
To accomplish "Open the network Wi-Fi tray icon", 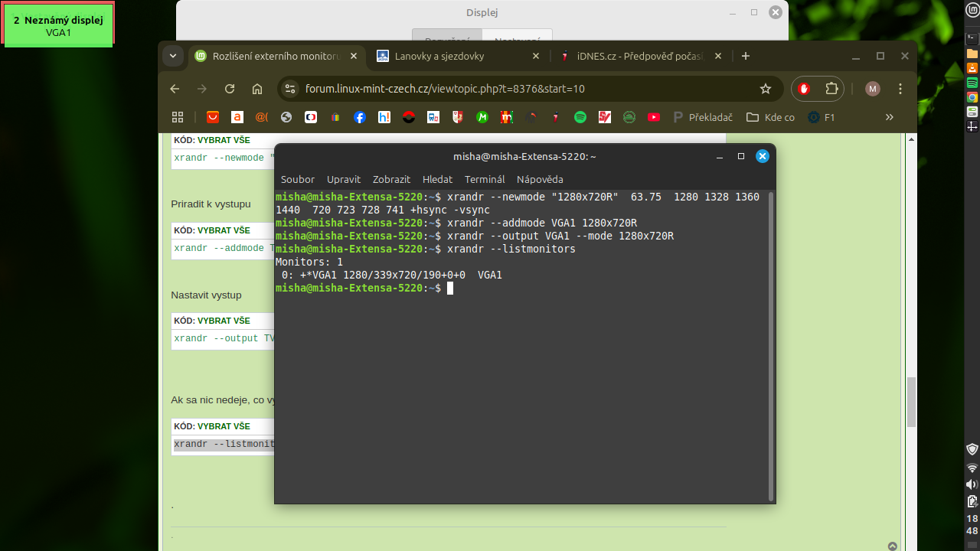I will (x=972, y=467).
